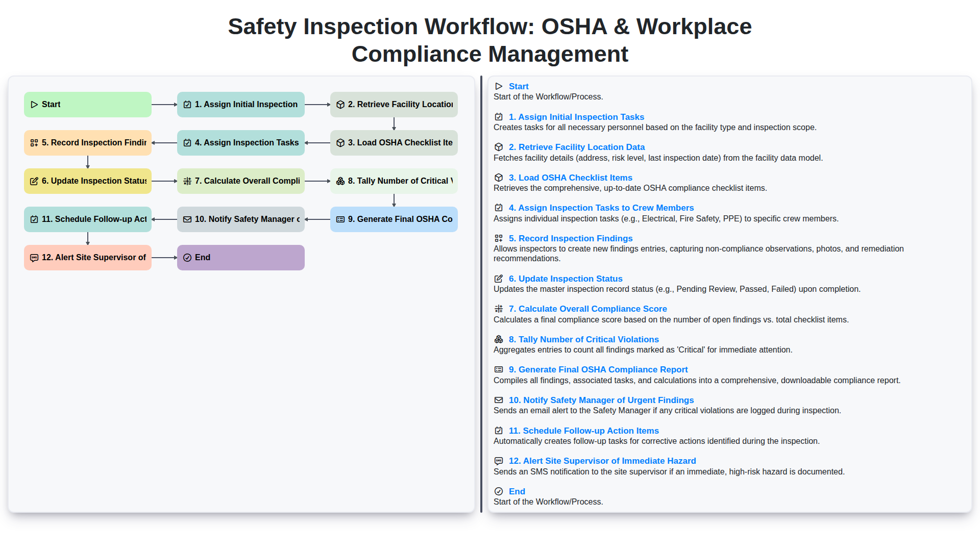Open 4. Assign Inspection Tasks to Crew Members link
The width and height of the screenshot is (980, 551).
point(601,208)
